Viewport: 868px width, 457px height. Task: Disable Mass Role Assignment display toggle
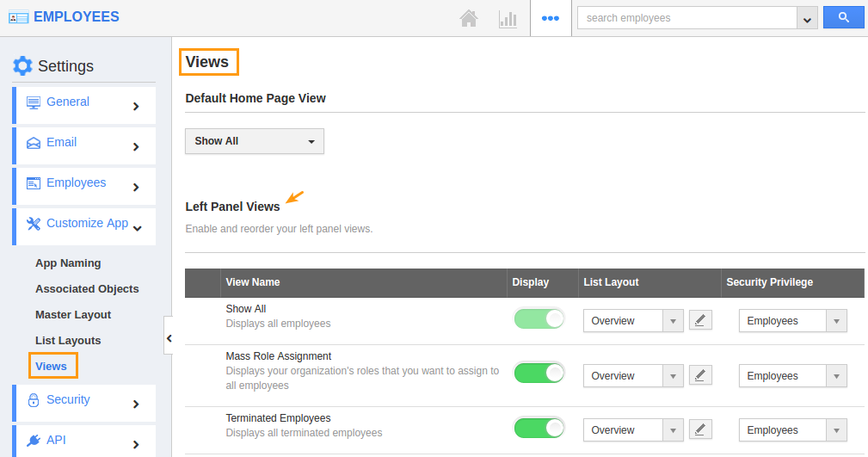point(539,374)
